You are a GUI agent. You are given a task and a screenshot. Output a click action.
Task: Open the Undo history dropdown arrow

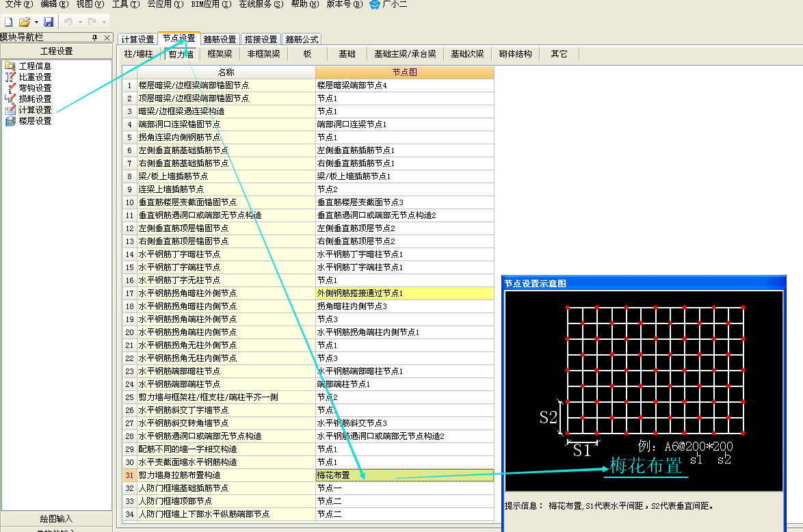point(81,22)
